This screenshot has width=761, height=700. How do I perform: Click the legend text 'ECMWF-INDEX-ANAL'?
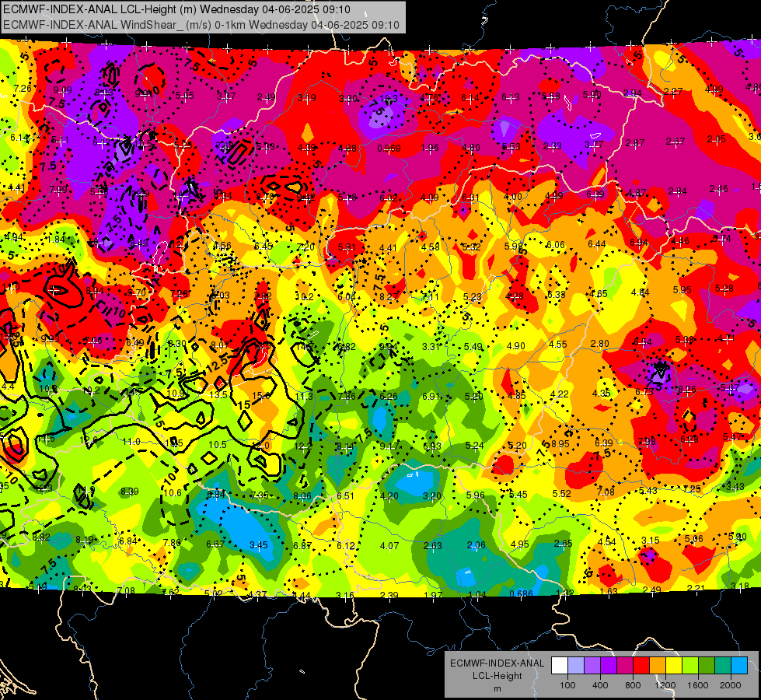point(497,663)
